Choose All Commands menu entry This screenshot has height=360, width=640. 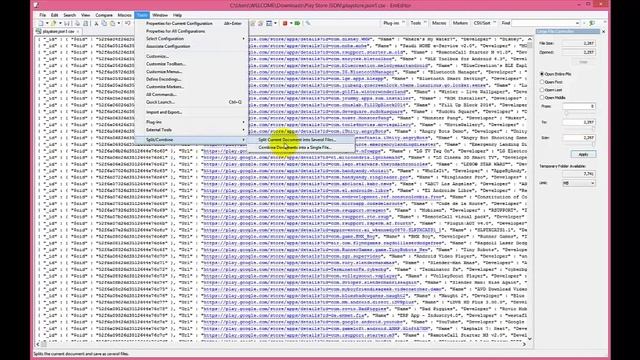192,95
